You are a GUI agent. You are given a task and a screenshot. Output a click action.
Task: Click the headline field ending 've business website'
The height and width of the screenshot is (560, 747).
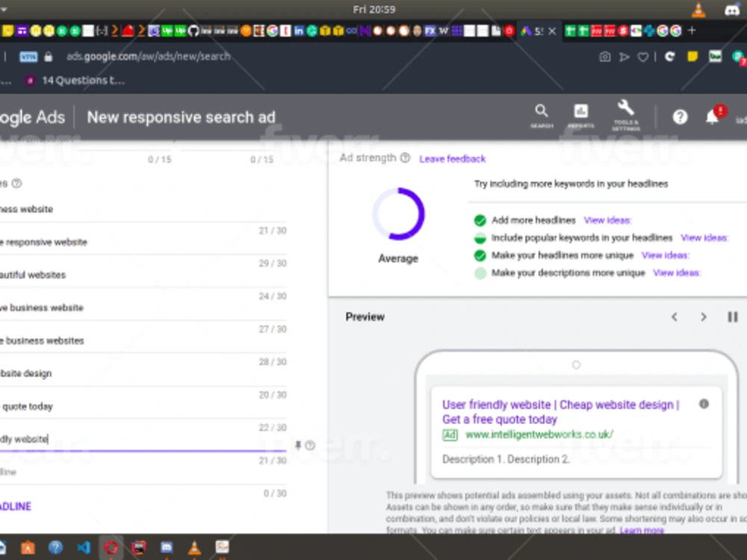tap(143, 308)
